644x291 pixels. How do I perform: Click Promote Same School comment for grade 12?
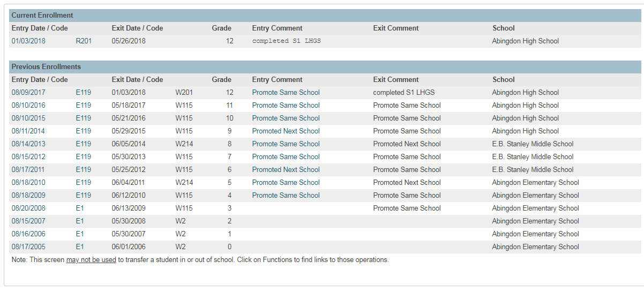point(286,92)
